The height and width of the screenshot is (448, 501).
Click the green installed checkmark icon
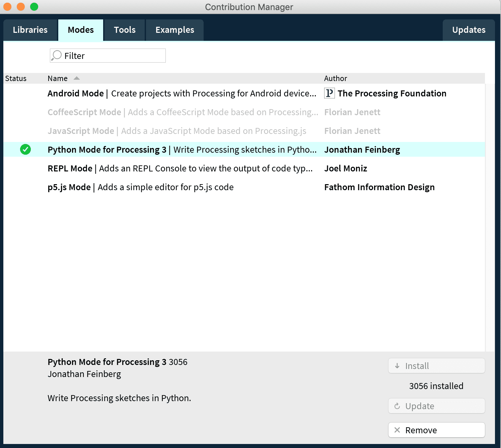[25, 149]
